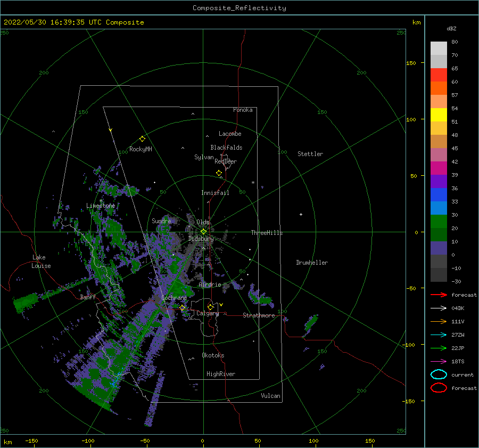Click the orange 111V arrow legend icon
This screenshot has width=479, height=448.
439,321
